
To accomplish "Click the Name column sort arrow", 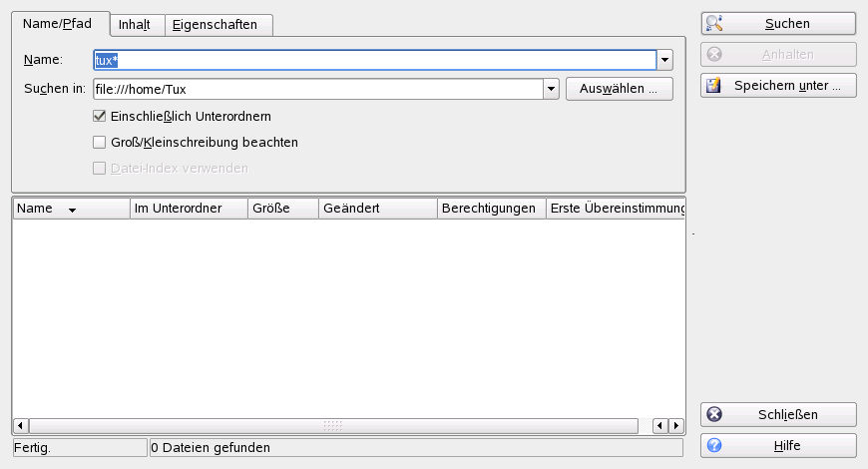I will (72, 210).
